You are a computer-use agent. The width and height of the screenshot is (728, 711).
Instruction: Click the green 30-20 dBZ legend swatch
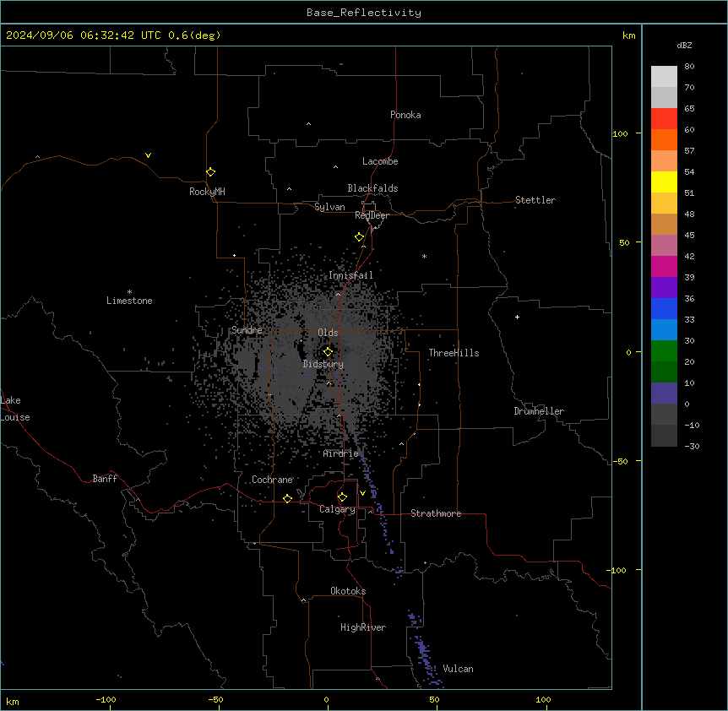point(664,351)
